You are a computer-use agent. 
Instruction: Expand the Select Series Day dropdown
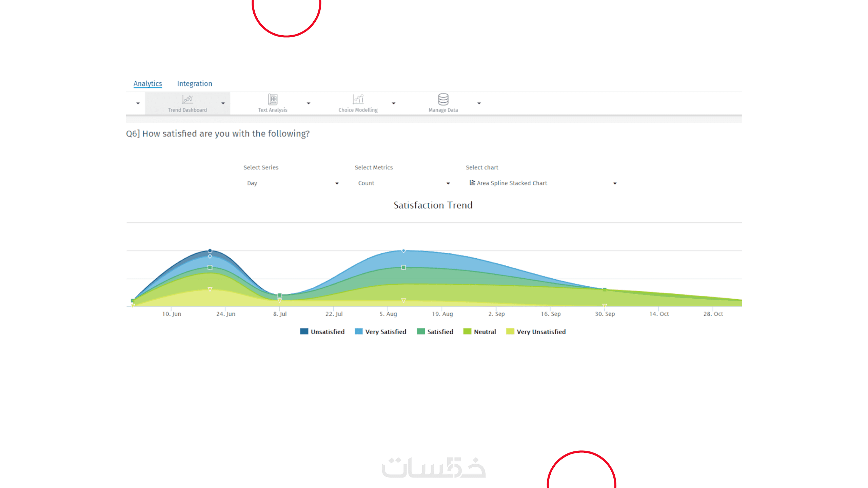[x=337, y=183]
